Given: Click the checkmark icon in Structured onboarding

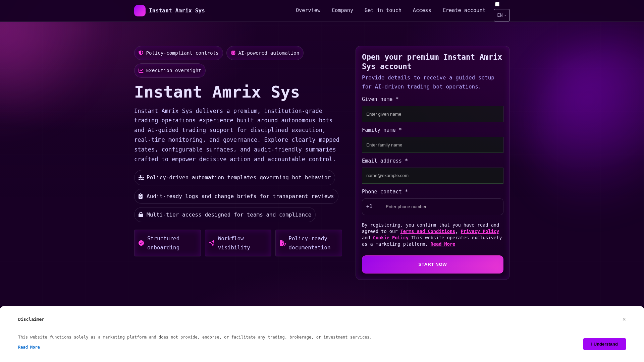Looking at the screenshot, I should [141, 243].
